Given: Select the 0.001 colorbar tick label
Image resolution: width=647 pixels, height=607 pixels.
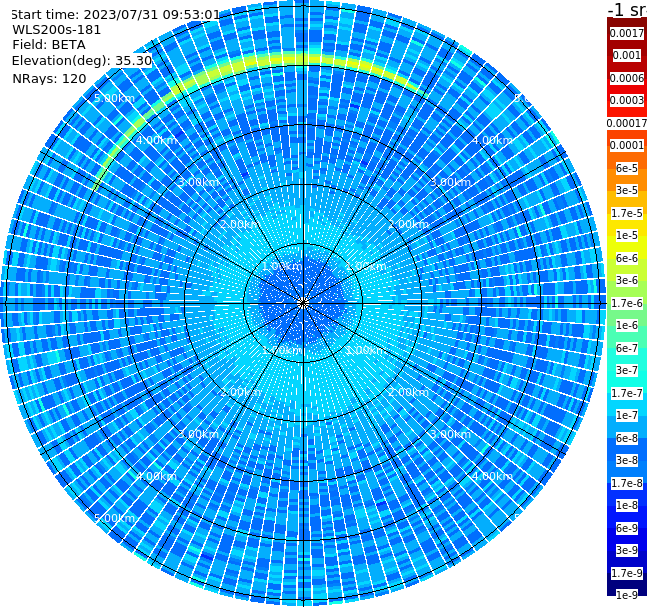Looking at the screenshot, I should pos(627,55).
